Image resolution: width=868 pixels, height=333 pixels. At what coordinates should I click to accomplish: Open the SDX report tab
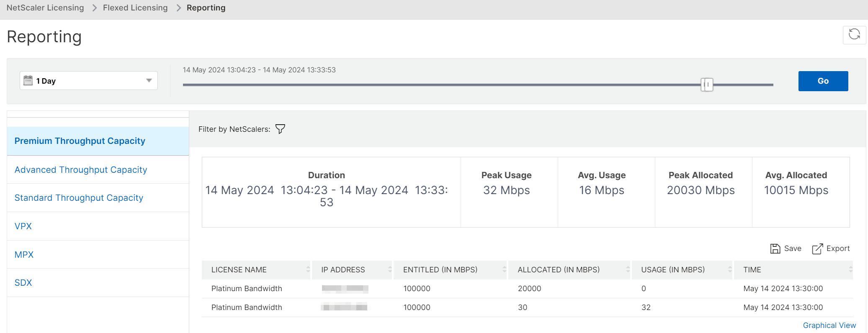[x=98, y=283]
